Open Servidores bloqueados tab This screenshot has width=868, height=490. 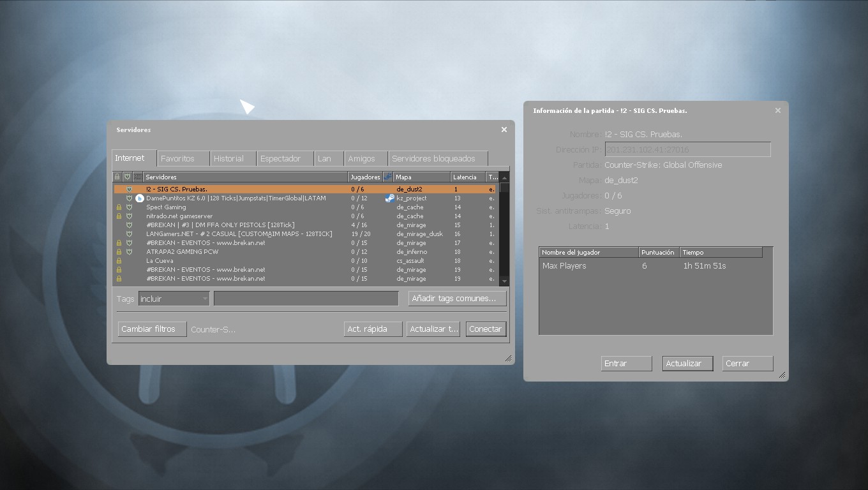pyautogui.click(x=438, y=158)
